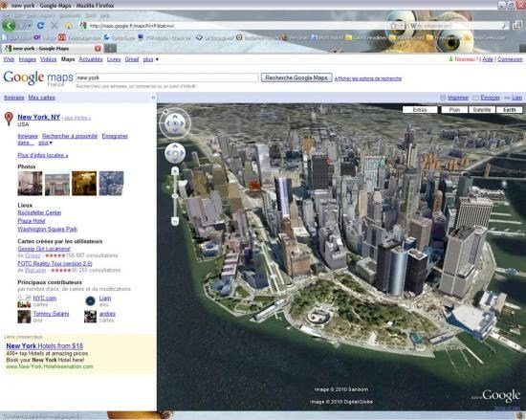Expand the plus menu under New York, NY
This screenshot has width=526, height=420.
click(x=45, y=143)
